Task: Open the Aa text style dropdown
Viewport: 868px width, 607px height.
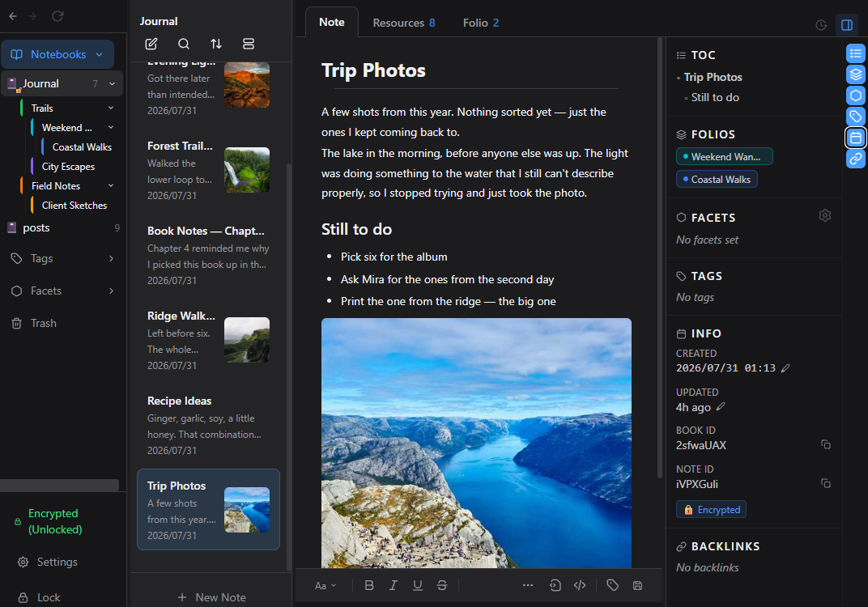Action: [x=325, y=585]
